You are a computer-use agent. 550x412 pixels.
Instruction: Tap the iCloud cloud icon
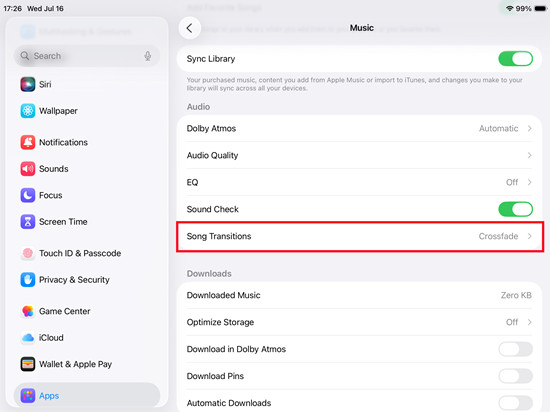(x=28, y=338)
